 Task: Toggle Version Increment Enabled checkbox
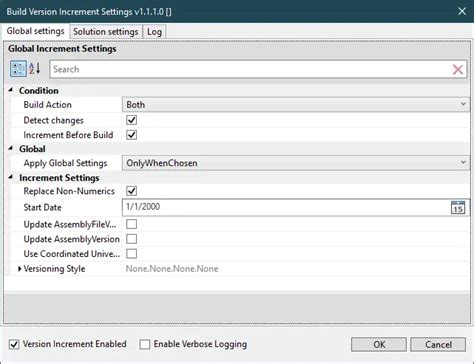pyautogui.click(x=14, y=344)
